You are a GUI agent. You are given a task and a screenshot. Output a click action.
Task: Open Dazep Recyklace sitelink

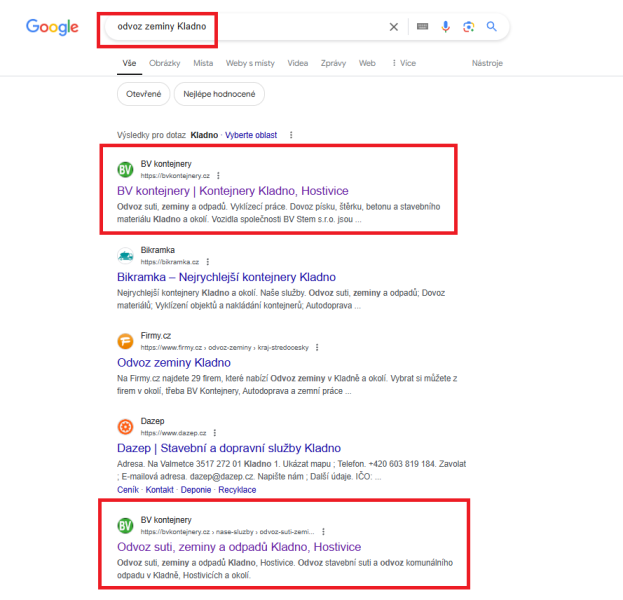coord(237,490)
